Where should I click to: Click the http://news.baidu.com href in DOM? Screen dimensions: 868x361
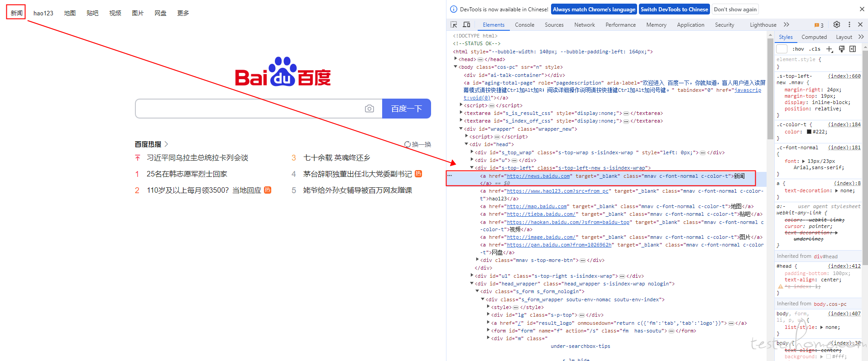click(x=538, y=176)
